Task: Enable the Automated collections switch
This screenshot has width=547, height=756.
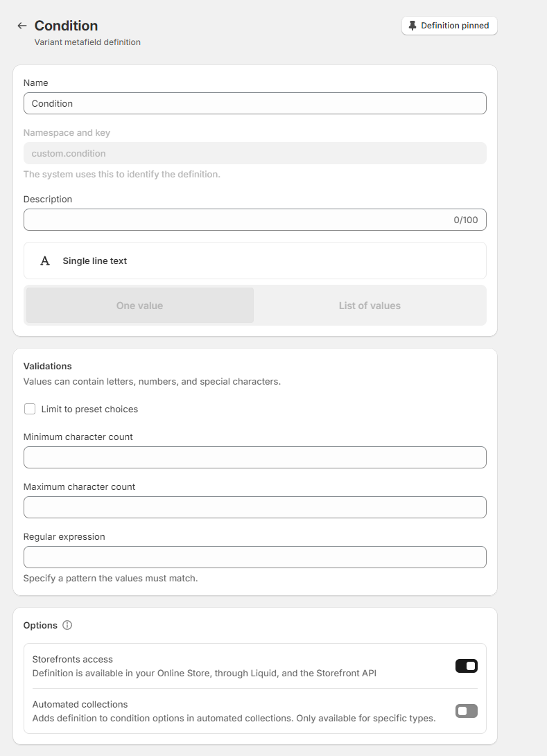Action: pyautogui.click(x=467, y=711)
